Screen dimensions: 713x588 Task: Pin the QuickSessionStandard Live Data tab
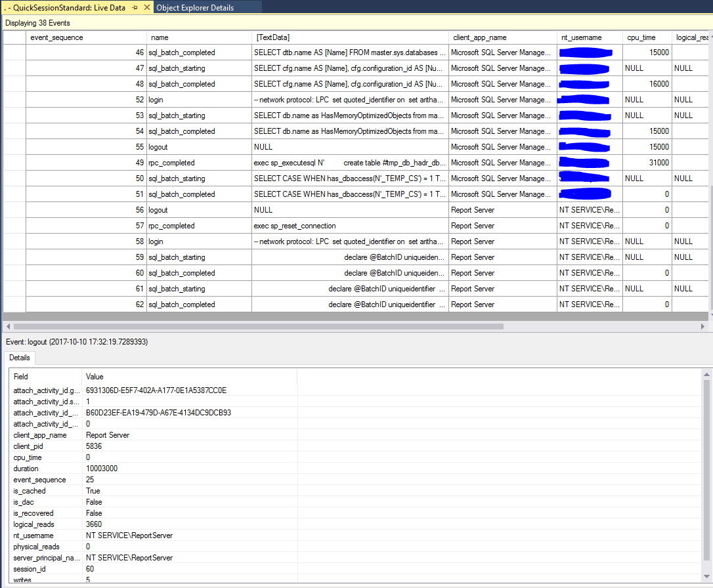click(135, 8)
